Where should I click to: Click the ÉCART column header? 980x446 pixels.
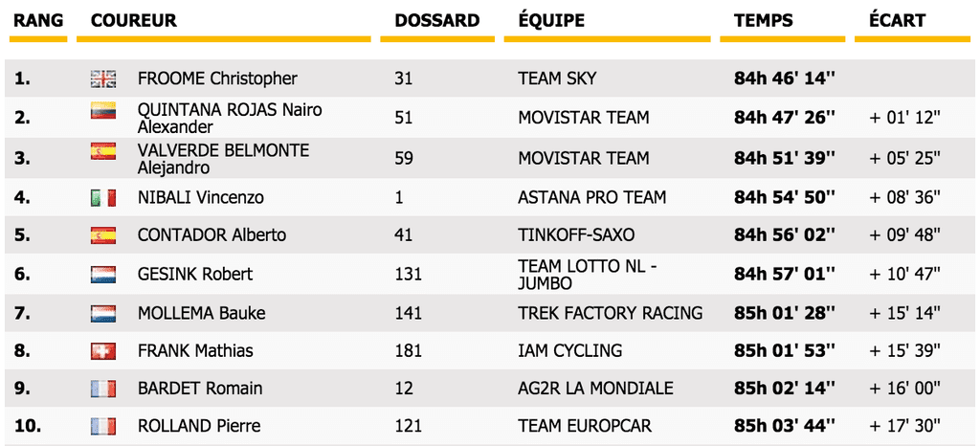pyautogui.click(x=897, y=21)
